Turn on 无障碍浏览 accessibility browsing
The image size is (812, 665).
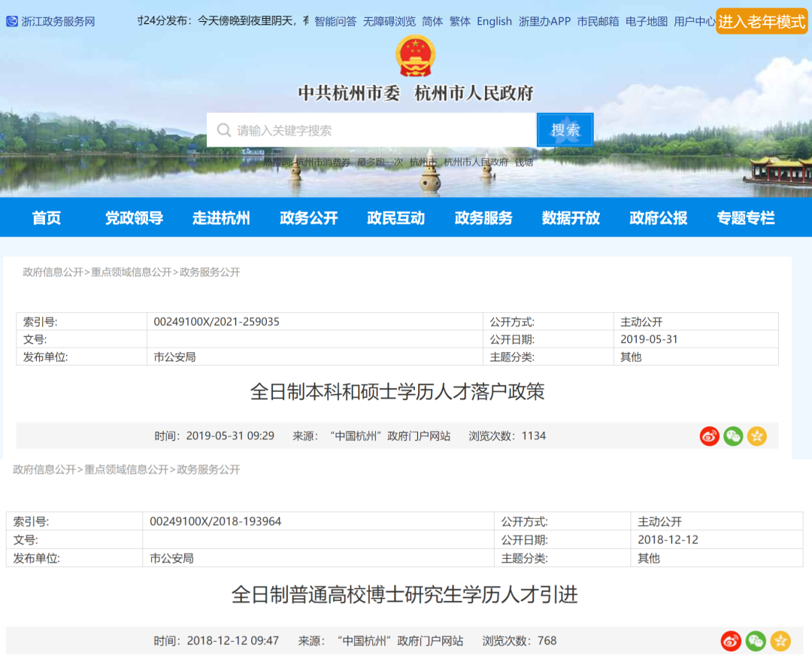(389, 21)
